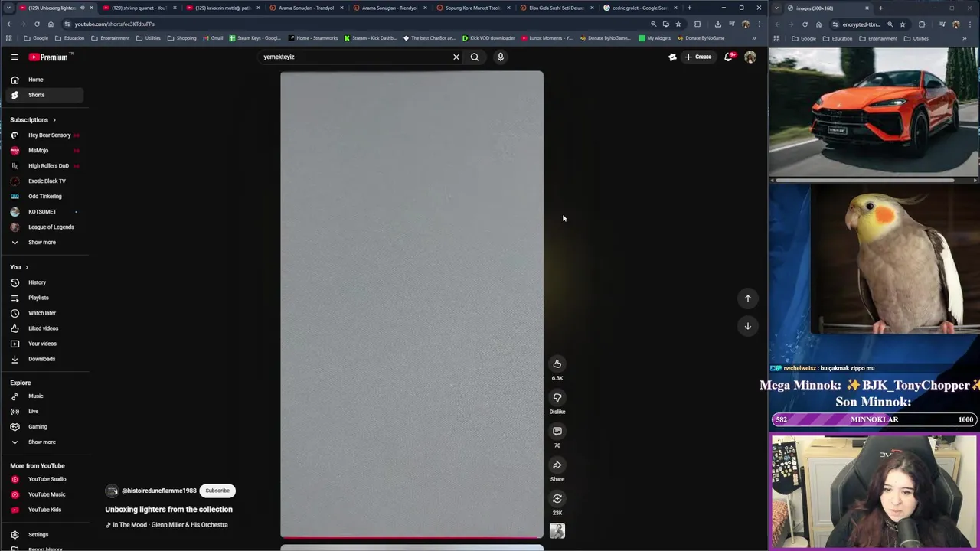Open Playlists in the sidebar
Viewport: 980px width, 551px height.
pyautogui.click(x=46, y=298)
